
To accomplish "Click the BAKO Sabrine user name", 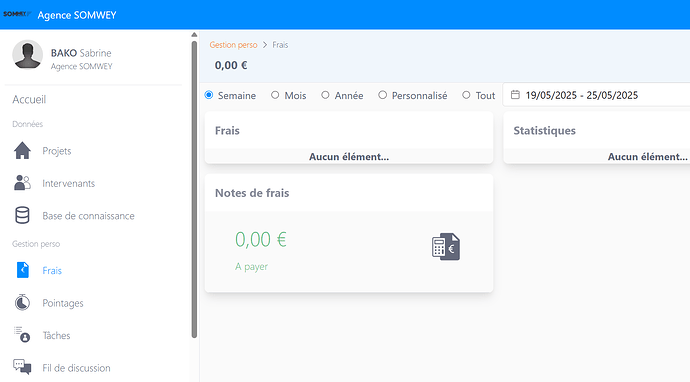I will click(x=81, y=53).
